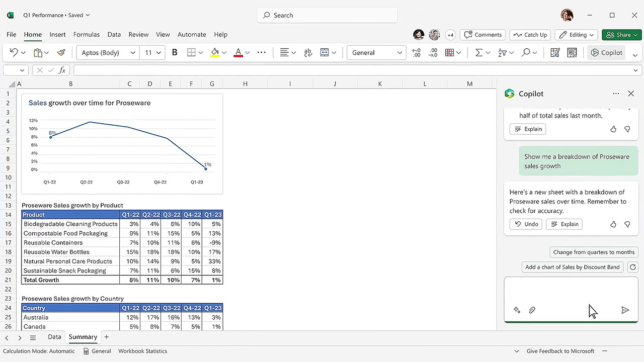The height and width of the screenshot is (362, 644).
Task: Open Conditional Formatting icon
Action: pos(450,52)
